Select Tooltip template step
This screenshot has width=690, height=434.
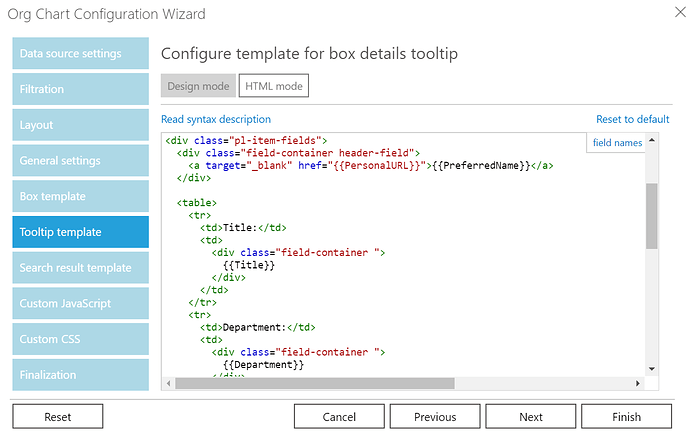coord(80,232)
